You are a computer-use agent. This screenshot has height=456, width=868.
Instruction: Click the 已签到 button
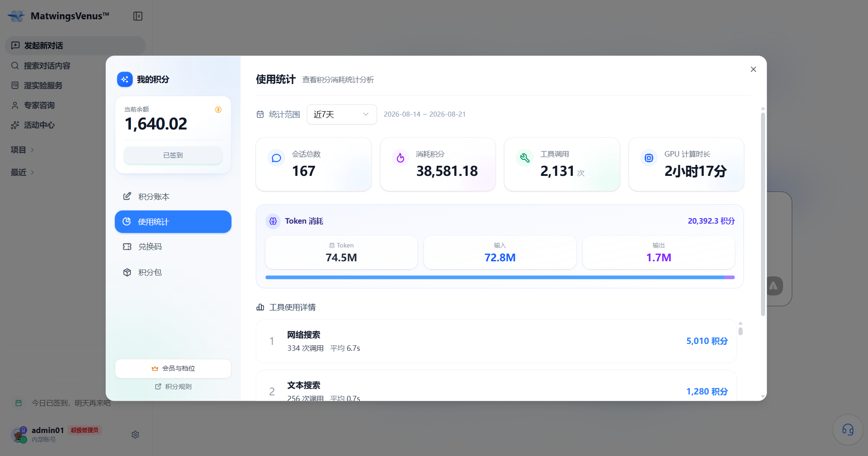[x=173, y=155]
